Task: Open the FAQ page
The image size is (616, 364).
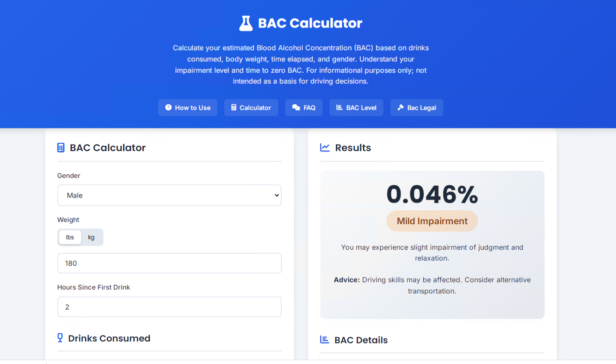Action: click(304, 107)
